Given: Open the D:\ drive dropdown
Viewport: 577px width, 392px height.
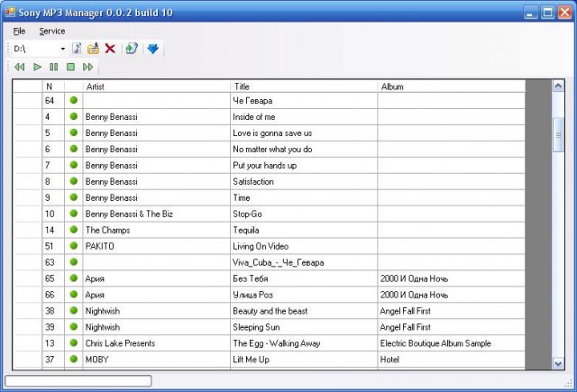Looking at the screenshot, I should (x=63, y=49).
